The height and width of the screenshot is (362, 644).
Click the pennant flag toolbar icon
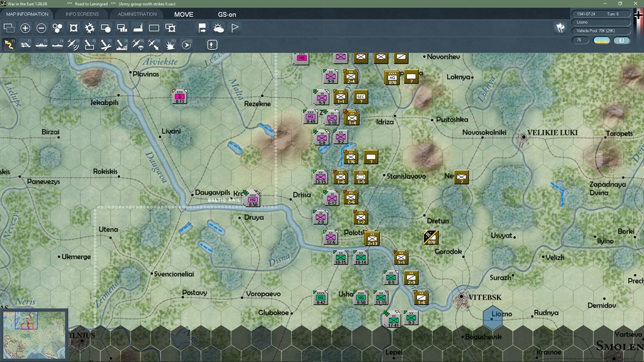[235, 28]
